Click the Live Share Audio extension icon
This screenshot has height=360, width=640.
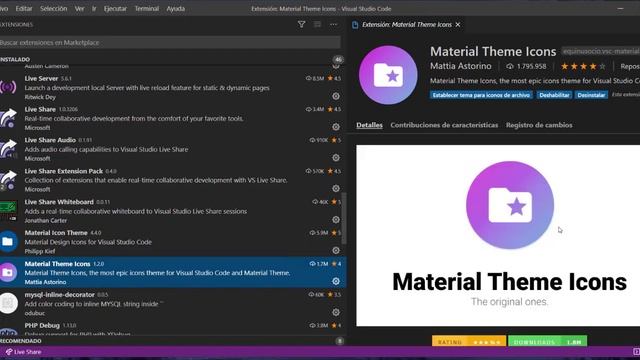click(8, 149)
